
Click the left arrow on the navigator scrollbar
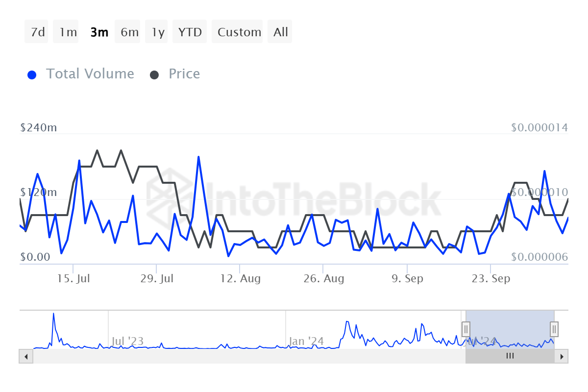[x=25, y=356]
